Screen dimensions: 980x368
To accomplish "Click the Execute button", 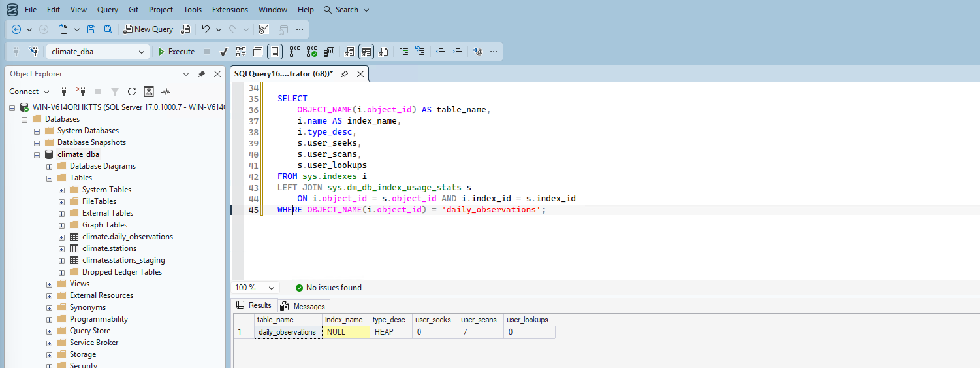I will coord(176,52).
